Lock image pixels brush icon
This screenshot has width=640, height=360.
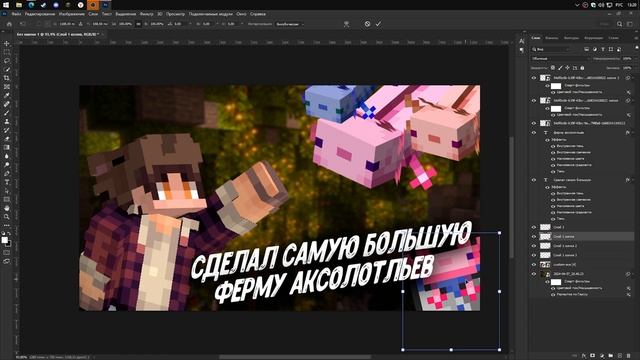click(x=560, y=68)
